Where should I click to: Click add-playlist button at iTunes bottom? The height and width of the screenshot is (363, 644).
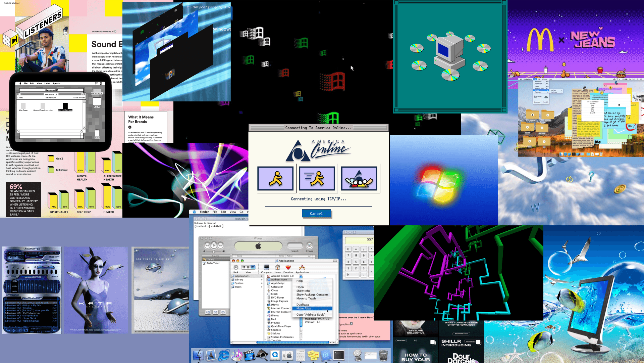click(x=208, y=312)
